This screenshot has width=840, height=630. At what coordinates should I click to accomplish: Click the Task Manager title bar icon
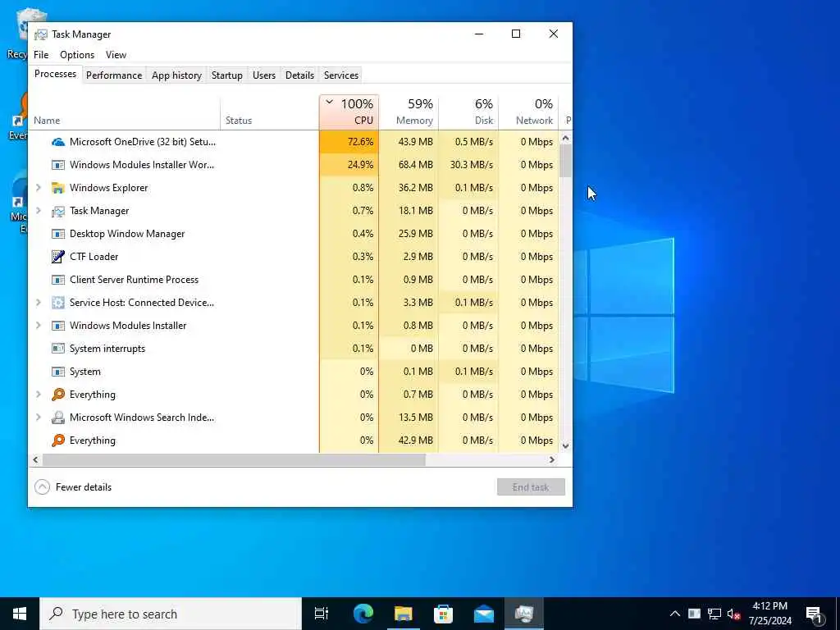coord(41,34)
